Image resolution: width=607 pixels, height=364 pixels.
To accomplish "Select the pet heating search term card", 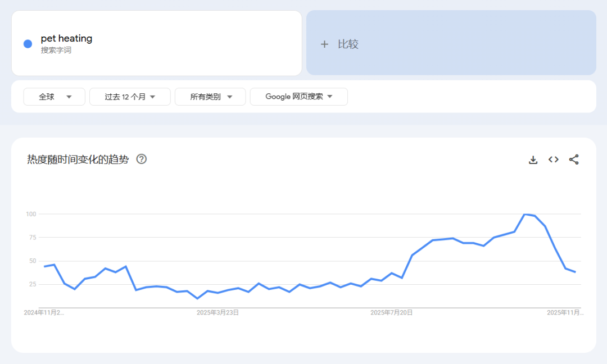I will pyautogui.click(x=156, y=43).
